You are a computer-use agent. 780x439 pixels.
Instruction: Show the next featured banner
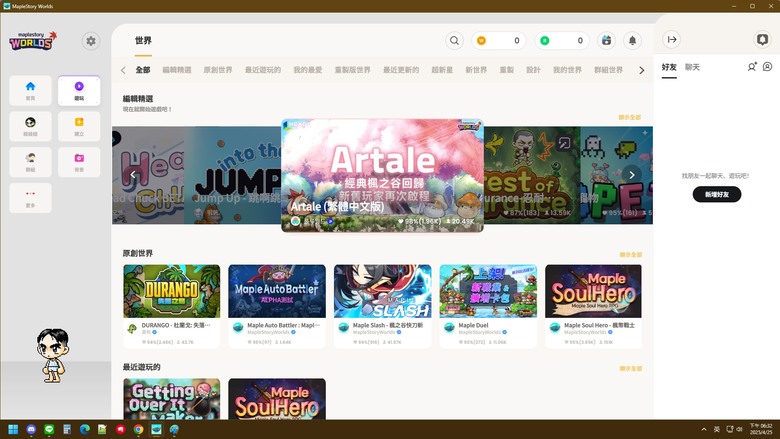(632, 175)
